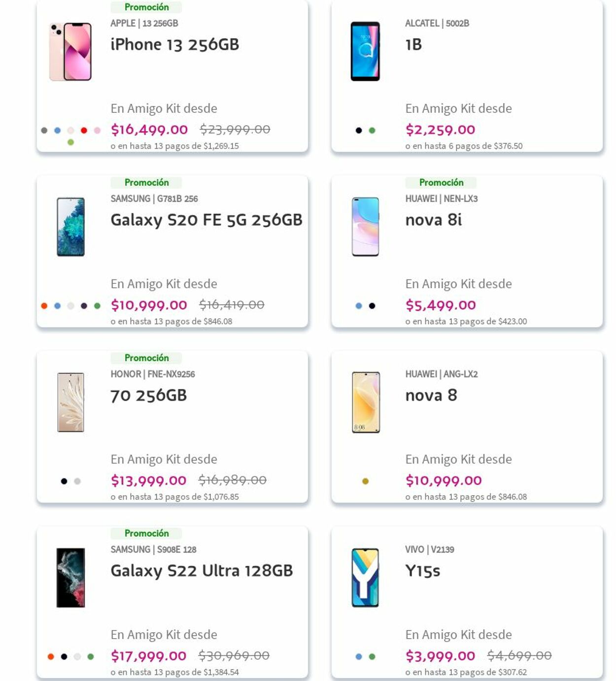Select the Huawei nova 8i phone image
The height and width of the screenshot is (681, 616).
pyautogui.click(x=365, y=227)
